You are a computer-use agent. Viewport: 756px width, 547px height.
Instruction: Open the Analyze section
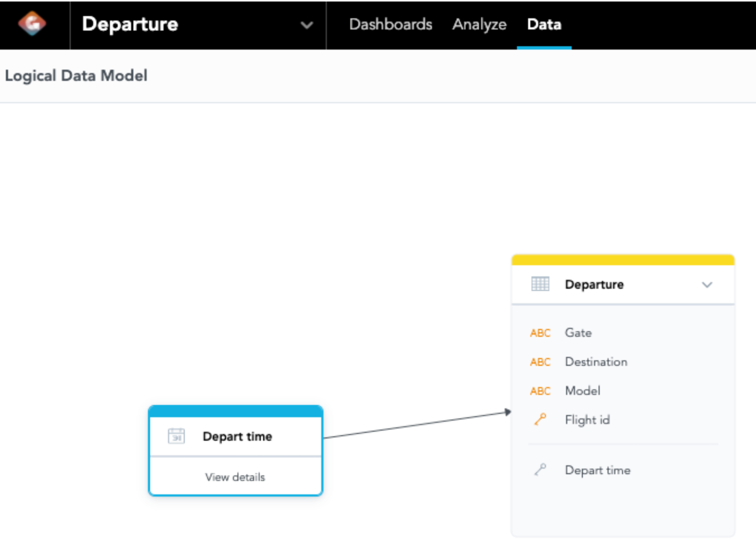pos(480,24)
